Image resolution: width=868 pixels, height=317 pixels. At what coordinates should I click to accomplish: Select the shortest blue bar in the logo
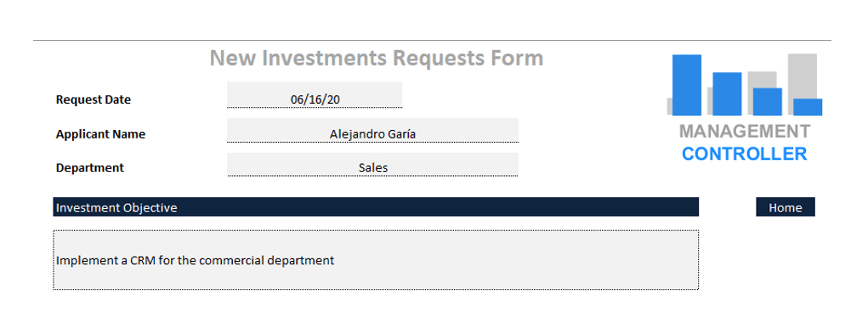click(x=808, y=107)
